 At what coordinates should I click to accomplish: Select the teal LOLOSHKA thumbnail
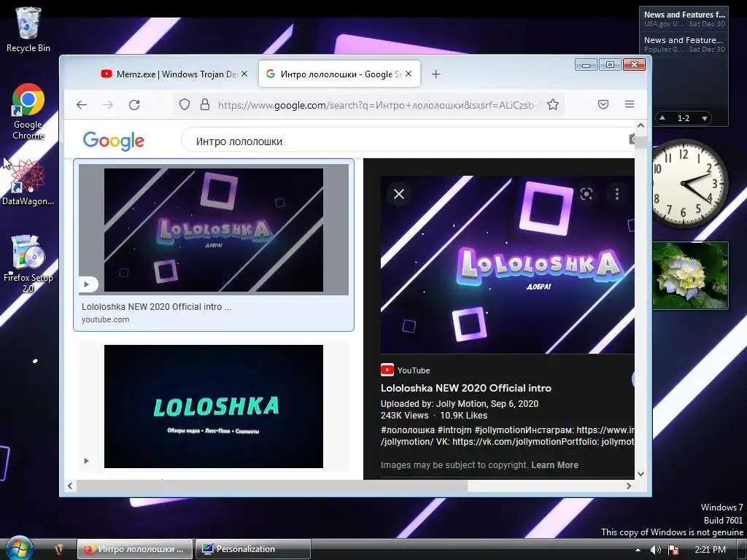[x=214, y=406]
